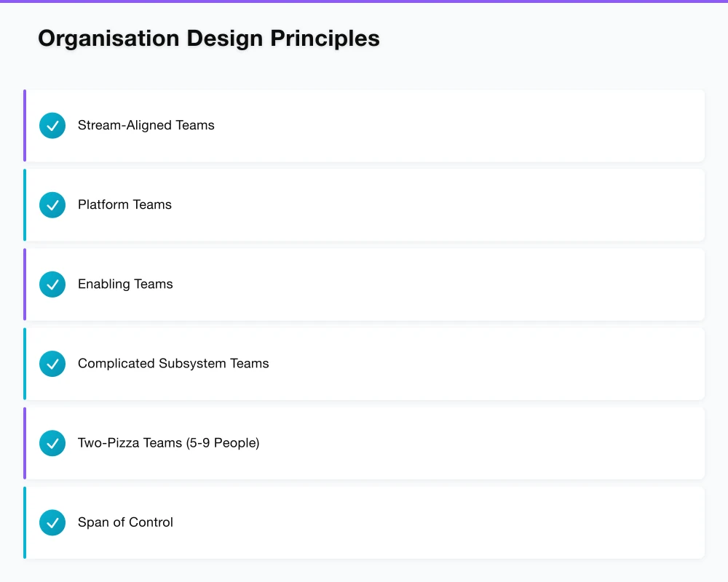This screenshot has height=582, width=728.
Task: Expand the Enabling Teams card
Action: [364, 284]
